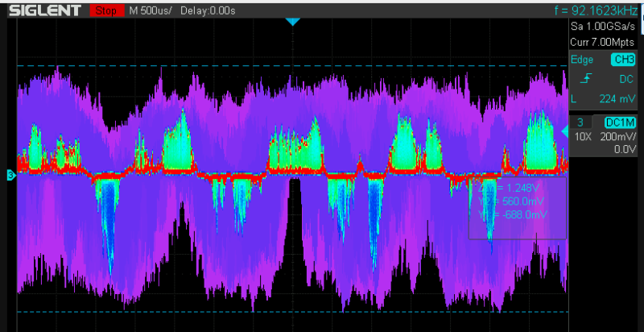Open the Edge trigger type setting

[x=583, y=60]
